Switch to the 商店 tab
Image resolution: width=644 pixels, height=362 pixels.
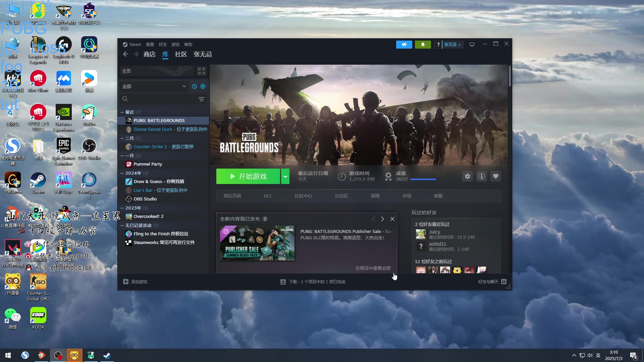[149, 54]
